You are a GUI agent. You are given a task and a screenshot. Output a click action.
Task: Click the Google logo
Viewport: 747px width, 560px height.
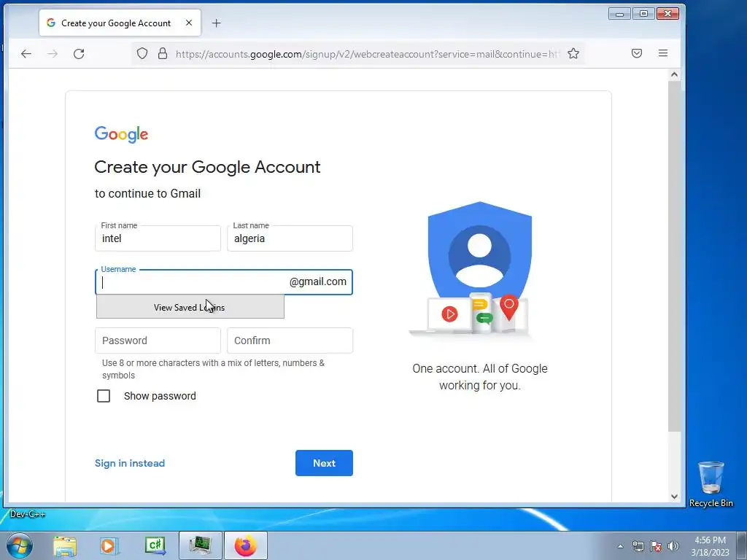[121, 134]
